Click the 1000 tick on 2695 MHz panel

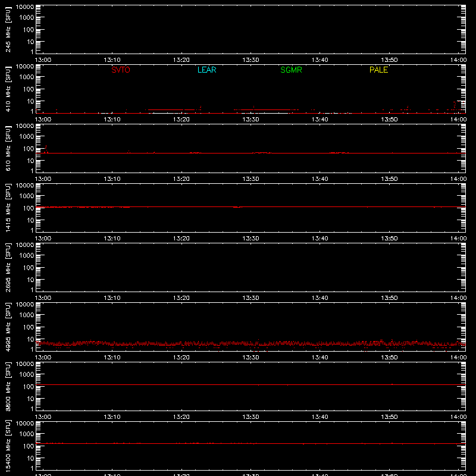pyautogui.click(x=27, y=256)
